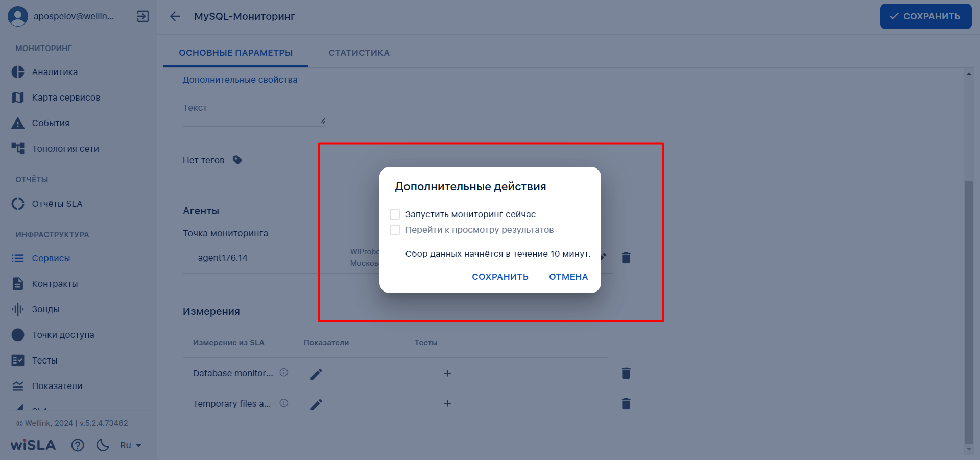Open События in sidebar menu
This screenshot has height=460, width=980.
[51, 123]
